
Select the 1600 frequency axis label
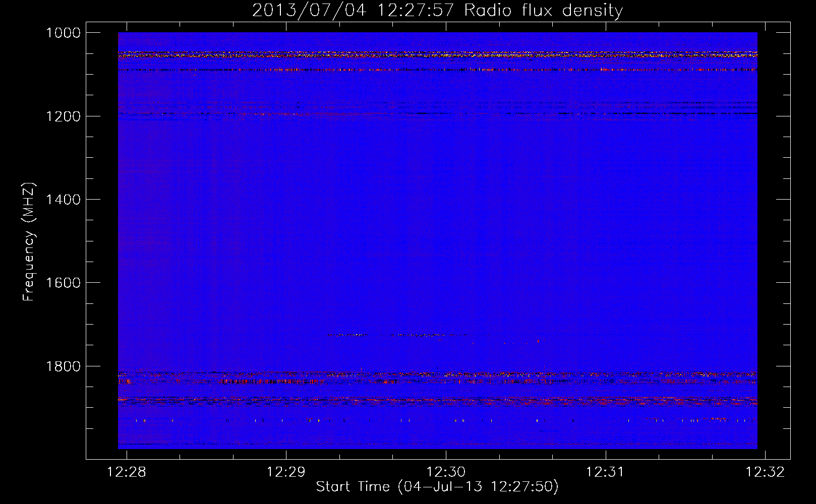[63, 283]
